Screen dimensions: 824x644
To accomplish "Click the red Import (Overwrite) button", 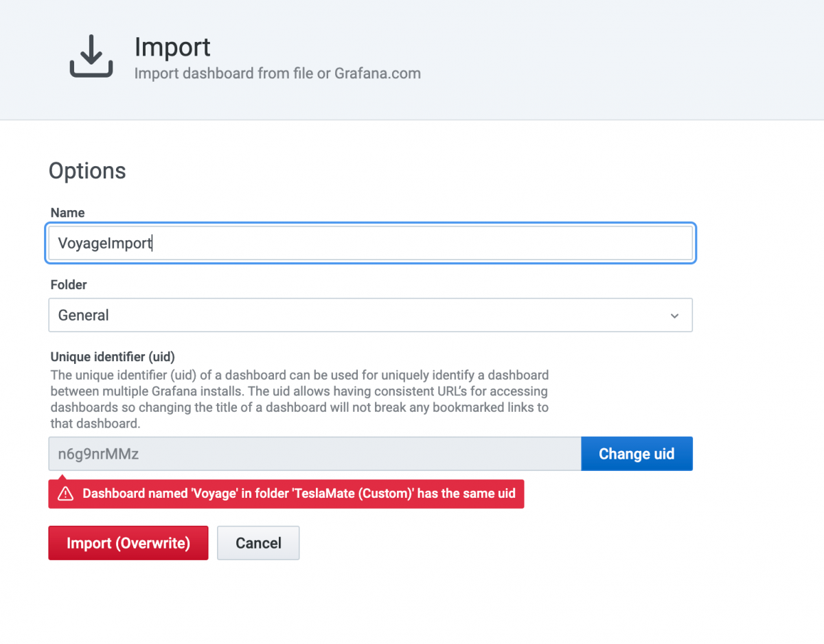I will pyautogui.click(x=128, y=543).
